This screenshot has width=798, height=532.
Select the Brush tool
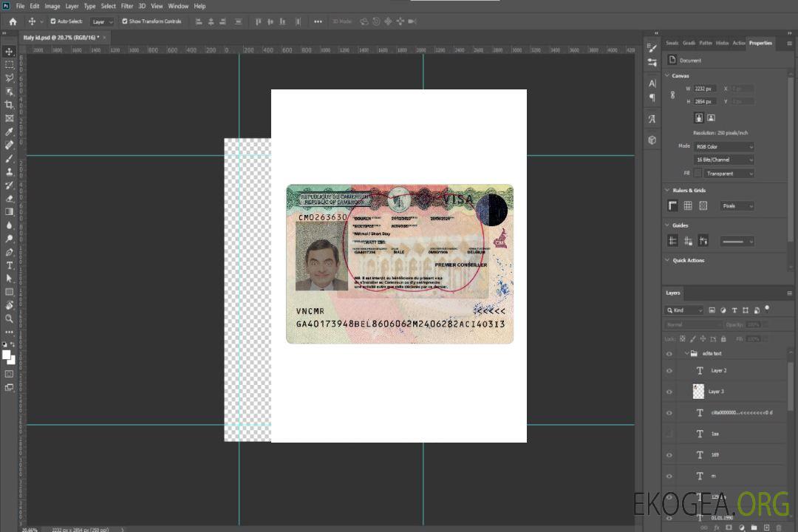(x=9, y=158)
